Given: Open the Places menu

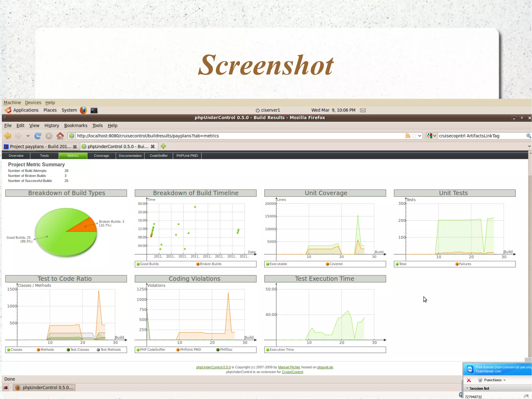Looking at the screenshot, I should click(x=50, y=110).
